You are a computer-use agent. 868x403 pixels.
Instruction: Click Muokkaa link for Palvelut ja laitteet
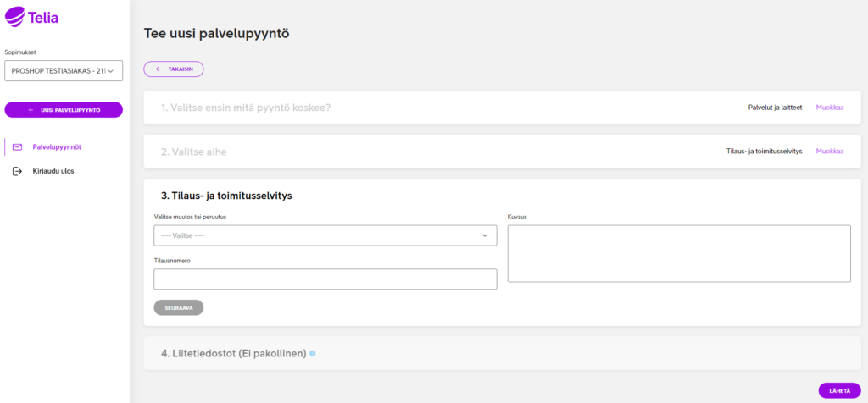coord(830,108)
